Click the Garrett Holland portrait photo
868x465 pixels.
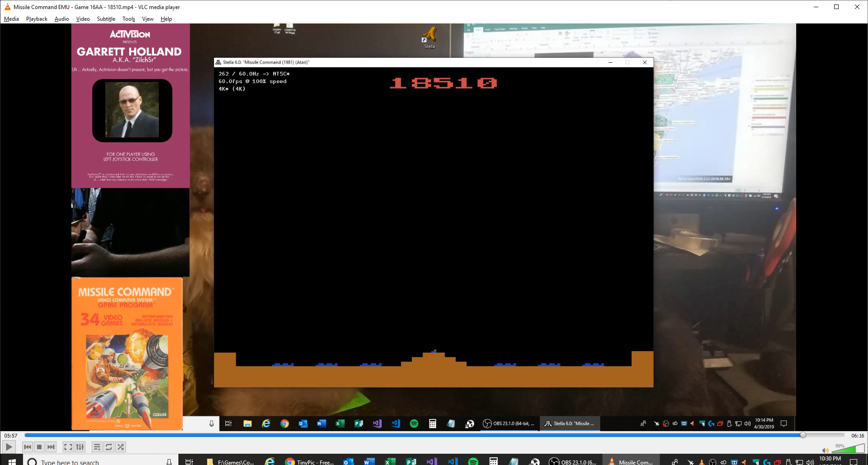pyautogui.click(x=132, y=110)
